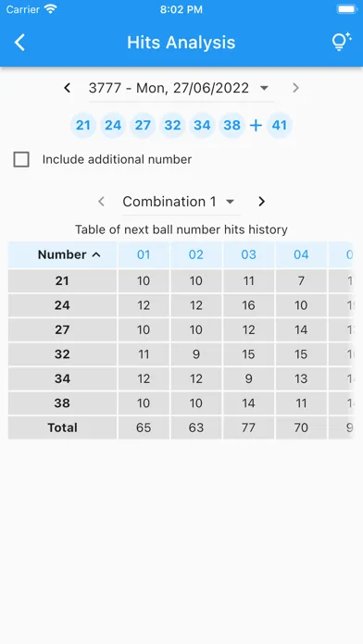Screen dimensions: 363x644
Task: Enable Include additional number checkbox
Action: point(21,159)
